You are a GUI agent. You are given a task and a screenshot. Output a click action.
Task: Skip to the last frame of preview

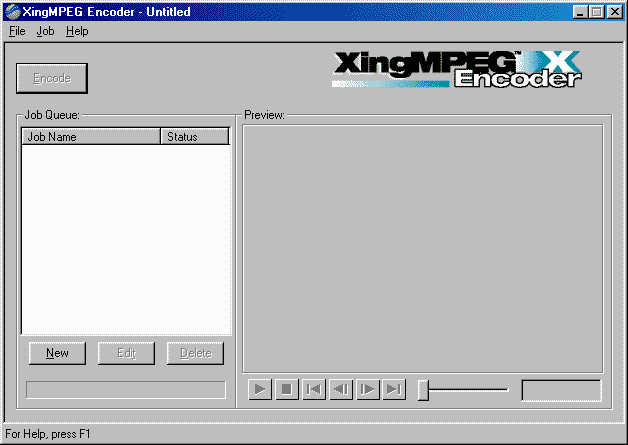394,390
